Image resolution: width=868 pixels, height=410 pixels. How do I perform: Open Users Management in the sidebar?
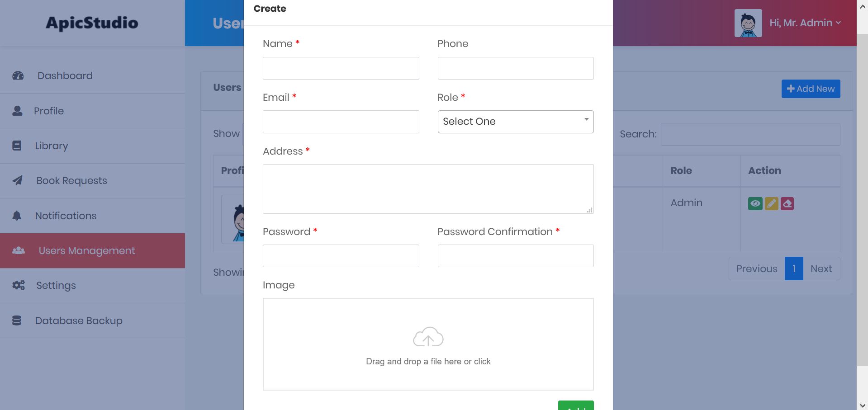(x=87, y=250)
